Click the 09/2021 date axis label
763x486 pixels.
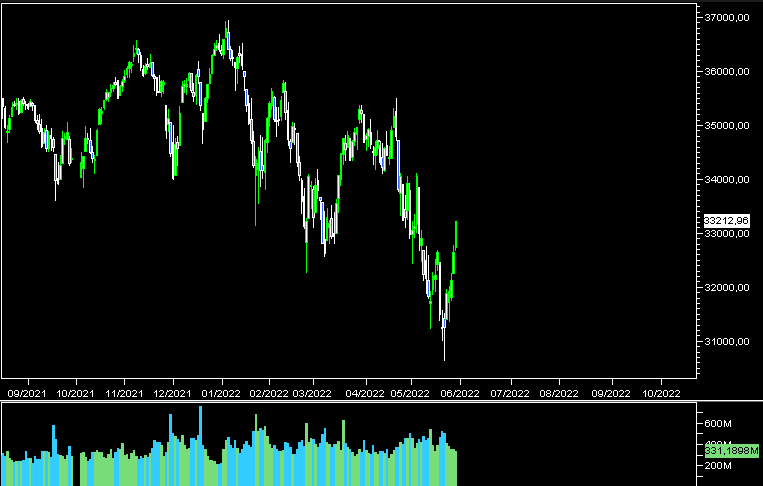click(x=27, y=393)
